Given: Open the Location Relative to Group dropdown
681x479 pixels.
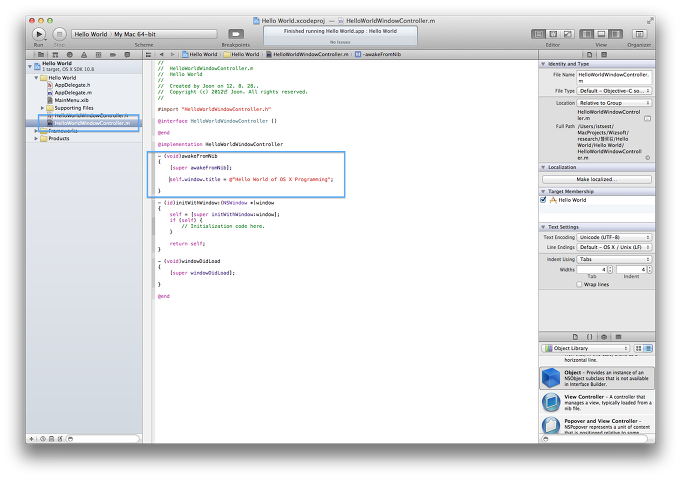Looking at the screenshot, I should tap(614, 103).
